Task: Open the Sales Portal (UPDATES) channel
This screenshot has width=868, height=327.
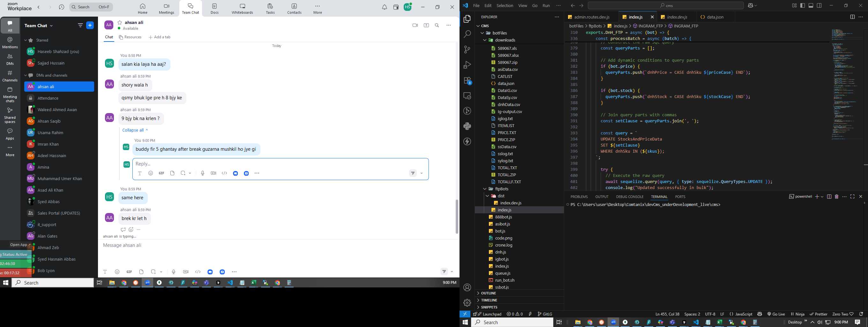Action: pos(59,213)
